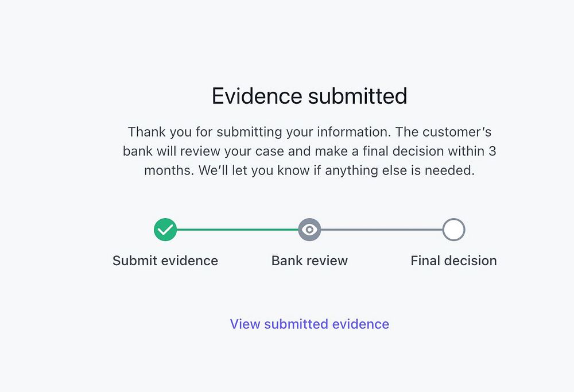Click the green checkmark step icon
Screen dimensions: 574x392
click(x=165, y=230)
